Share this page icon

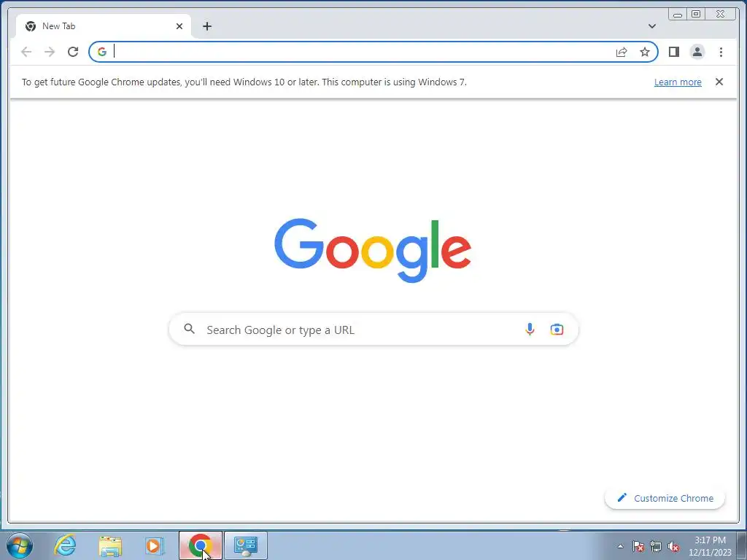click(x=622, y=52)
